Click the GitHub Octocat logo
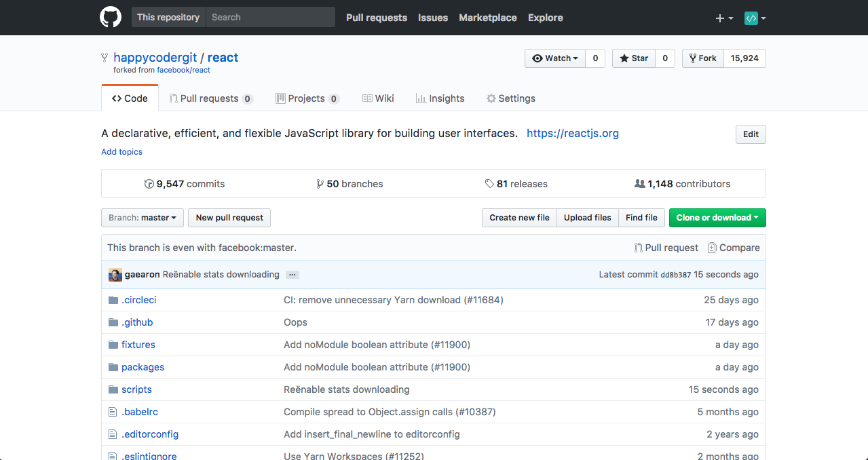The image size is (868, 460). (110, 17)
